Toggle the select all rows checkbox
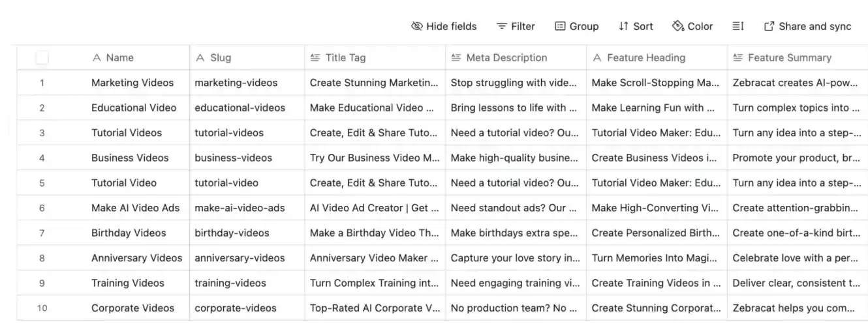The image size is (868, 335). [42, 58]
